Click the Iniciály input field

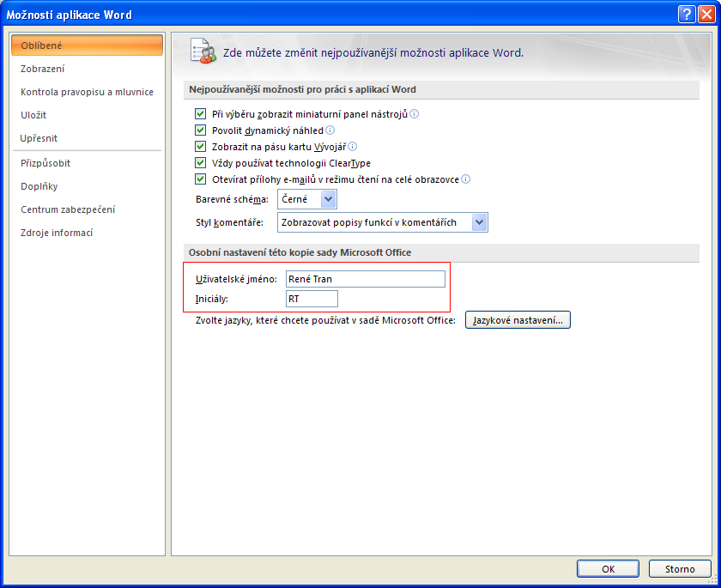coord(312,299)
